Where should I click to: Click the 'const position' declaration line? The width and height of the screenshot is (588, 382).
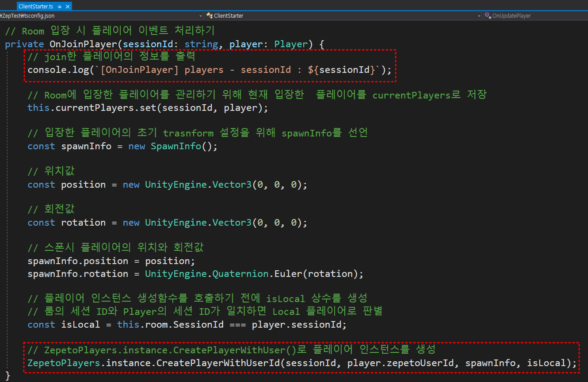[167, 184]
